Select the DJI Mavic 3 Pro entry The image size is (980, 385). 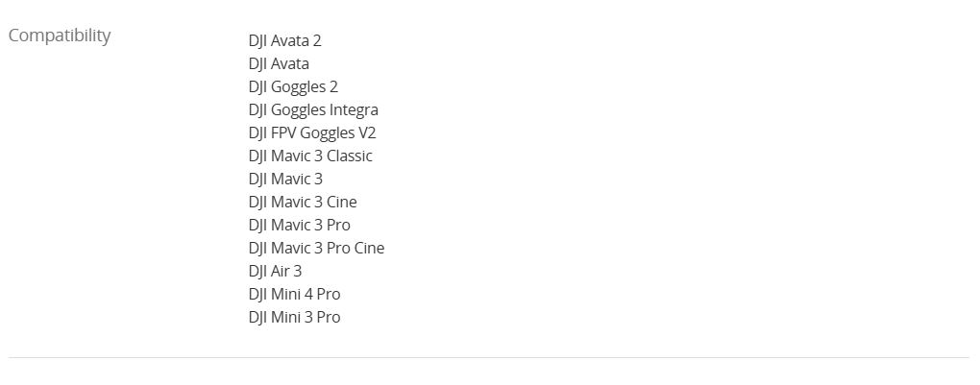(x=300, y=225)
